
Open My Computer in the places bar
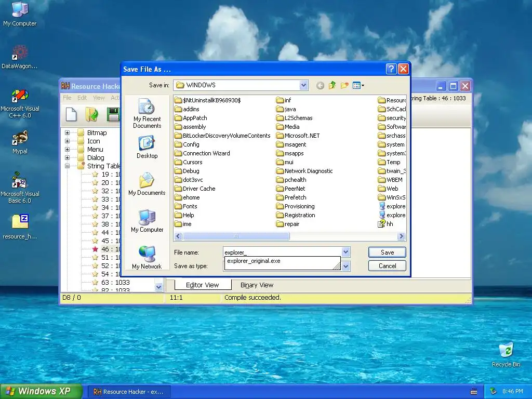(x=147, y=221)
